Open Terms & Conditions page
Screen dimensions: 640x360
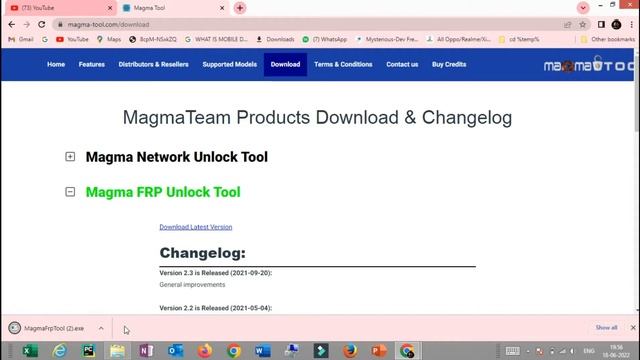tap(343, 64)
